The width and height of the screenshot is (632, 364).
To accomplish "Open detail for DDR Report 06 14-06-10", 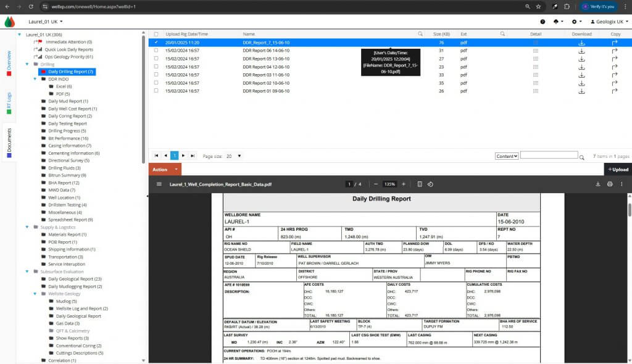I will tap(535, 51).
